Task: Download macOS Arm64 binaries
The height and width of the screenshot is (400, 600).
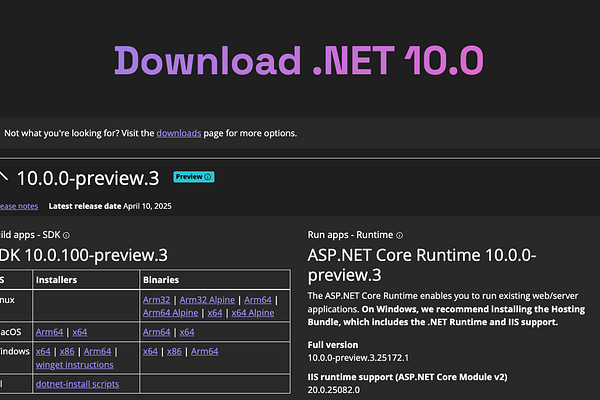Action: (157, 332)
